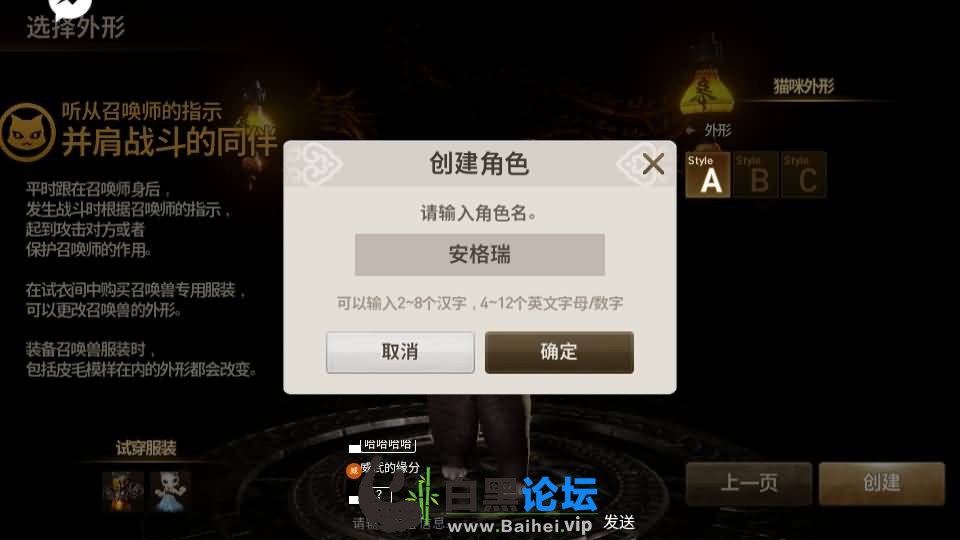960x540 pixels.
Task: Click the orange badge beside 的缘分
Action: [353, 470]
